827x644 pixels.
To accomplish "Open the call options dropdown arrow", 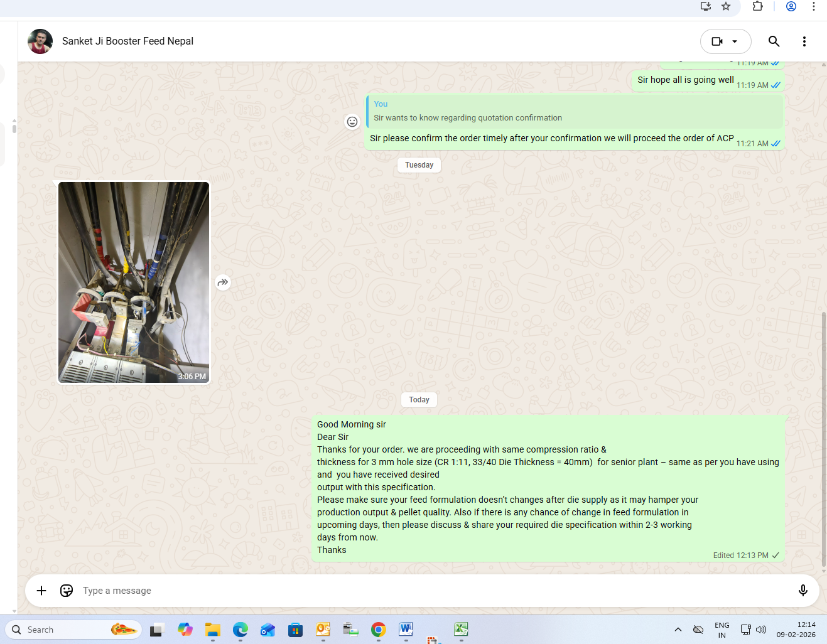I will (735, 41).
